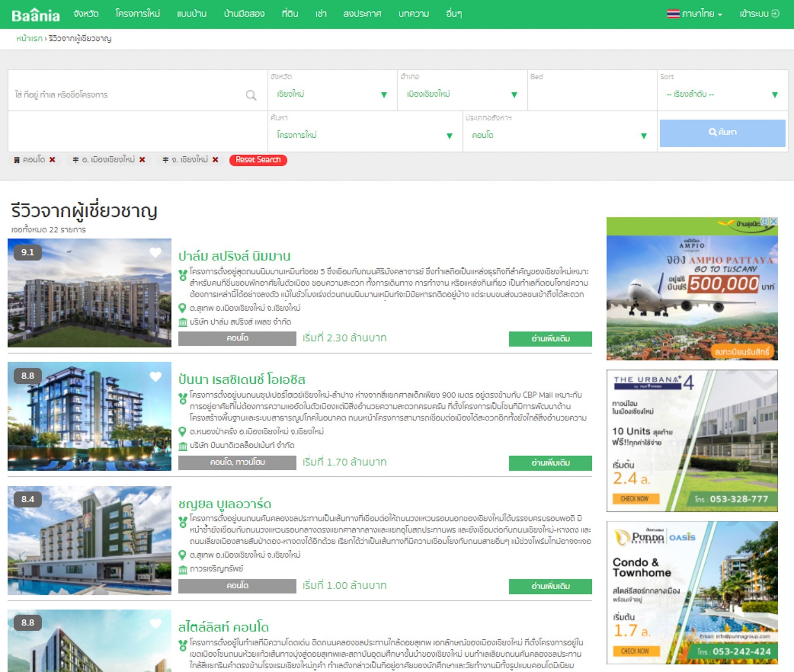Click the คอนโด, ทาวน์โฮม type tag
Viewport: 794px width, 672px height.
point(237,462)
